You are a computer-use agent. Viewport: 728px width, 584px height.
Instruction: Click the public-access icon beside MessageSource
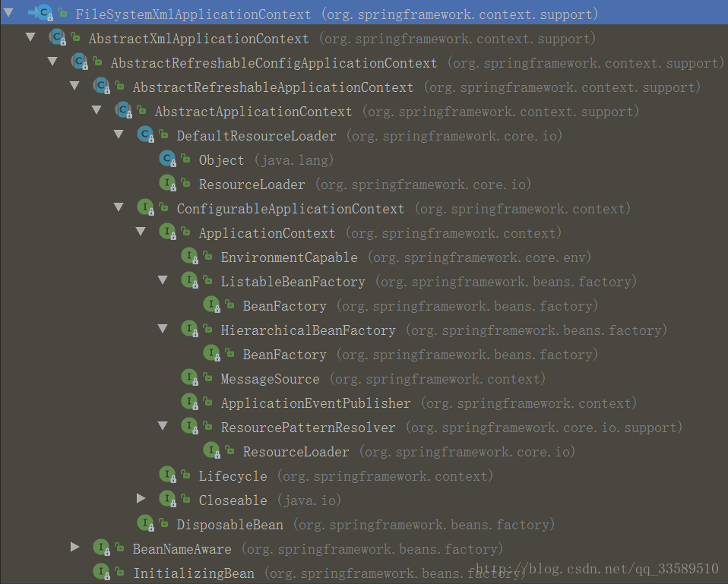pyautogui.click(x=208, y=377)
